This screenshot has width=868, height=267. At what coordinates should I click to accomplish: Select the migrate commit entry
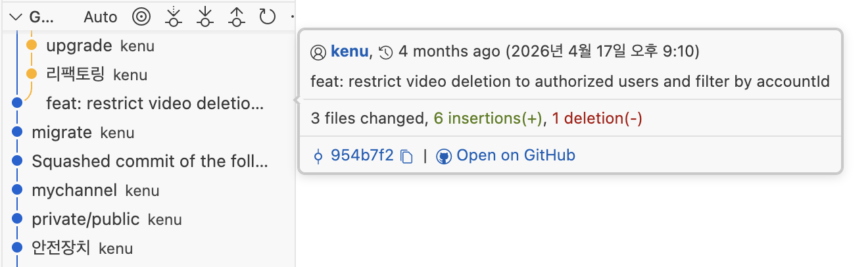[x=148, y=132]
